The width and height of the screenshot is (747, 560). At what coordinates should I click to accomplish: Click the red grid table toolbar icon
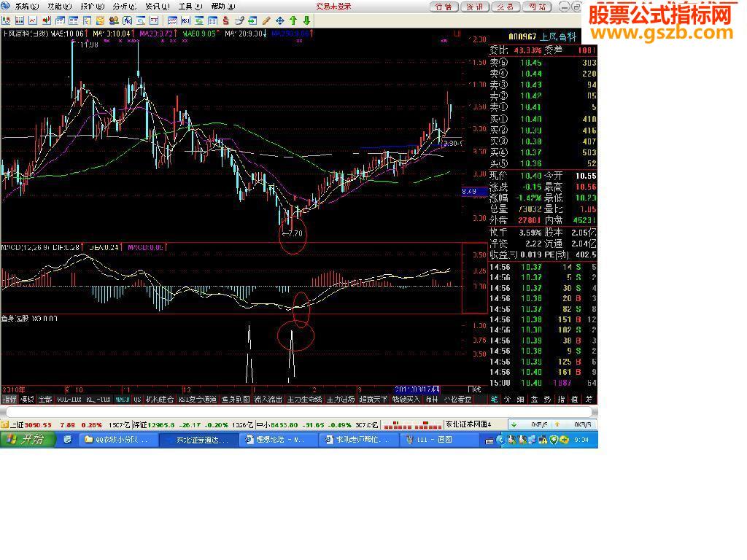[x=20, y=20]
